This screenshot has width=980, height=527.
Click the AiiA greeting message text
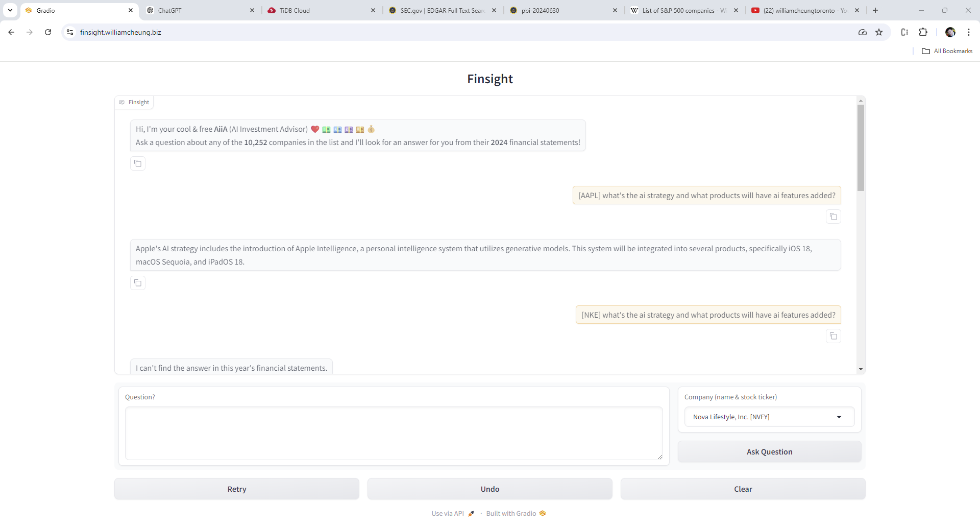[358, 135]
